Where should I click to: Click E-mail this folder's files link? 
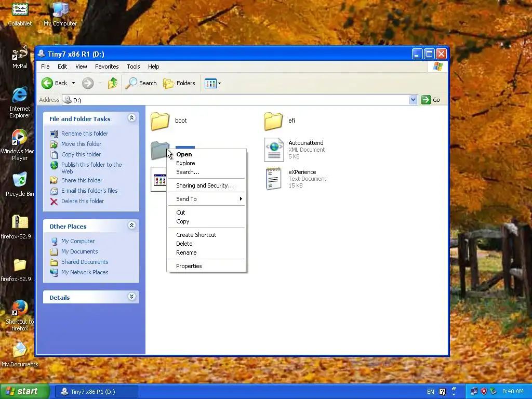[x=89, y=191]
